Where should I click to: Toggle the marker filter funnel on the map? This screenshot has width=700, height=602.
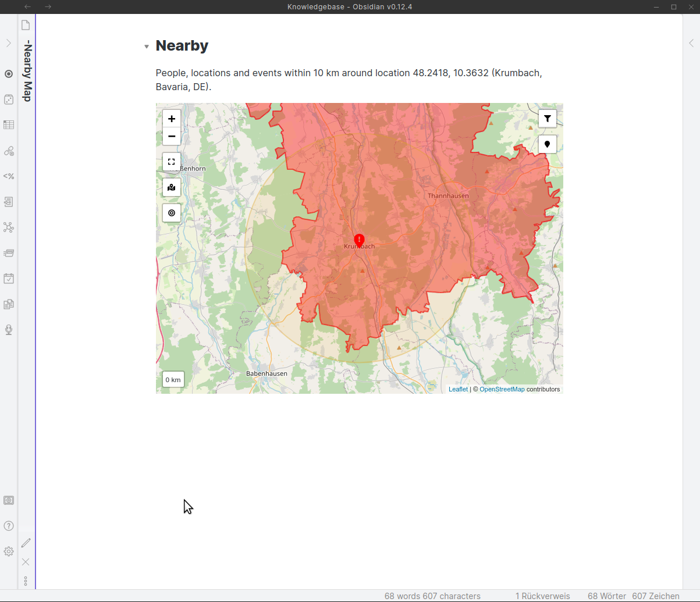(x=547, y=118)
